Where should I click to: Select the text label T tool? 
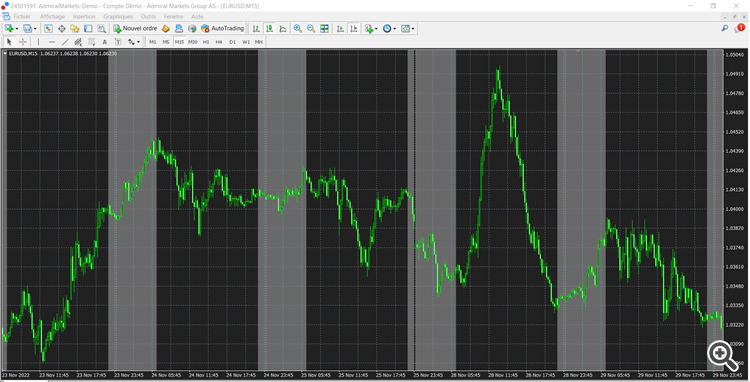pos(118,42)
